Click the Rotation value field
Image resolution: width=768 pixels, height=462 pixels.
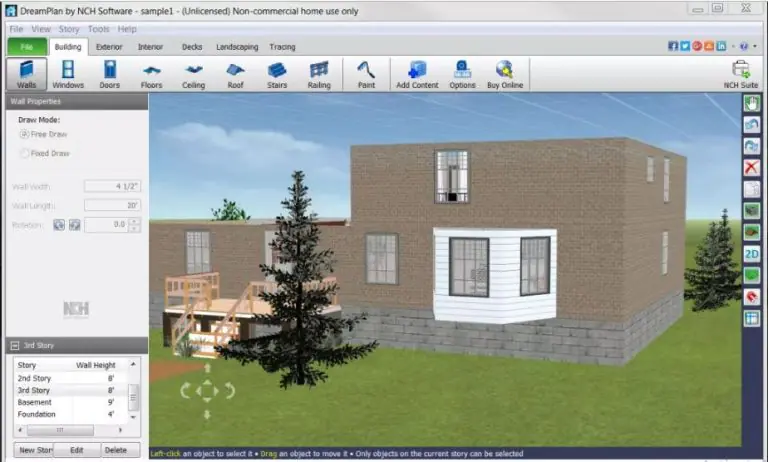click(107, 225)
